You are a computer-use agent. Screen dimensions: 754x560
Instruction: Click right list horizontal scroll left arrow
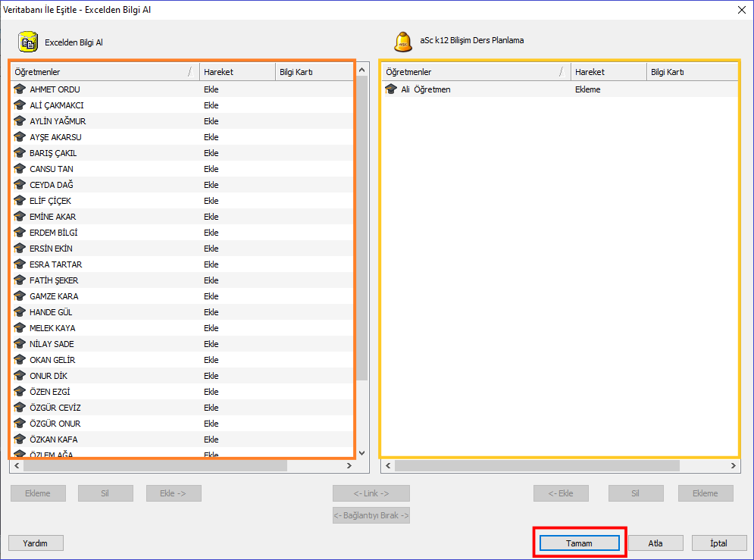click(388, 465)
